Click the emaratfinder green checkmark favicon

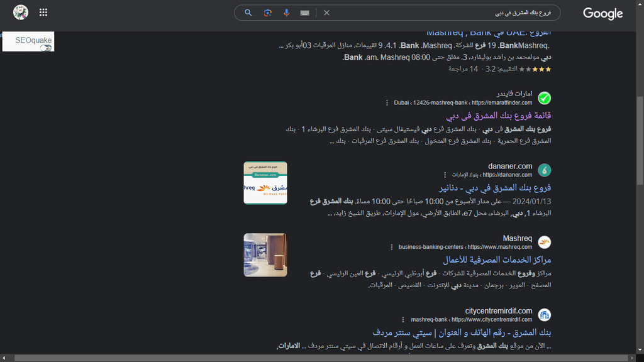[x=544, y=98]
